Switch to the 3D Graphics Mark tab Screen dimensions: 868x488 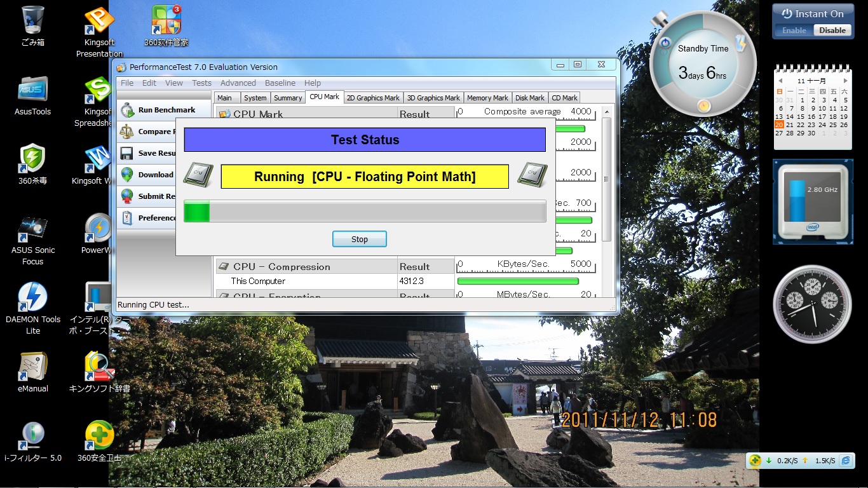(433, 98)
